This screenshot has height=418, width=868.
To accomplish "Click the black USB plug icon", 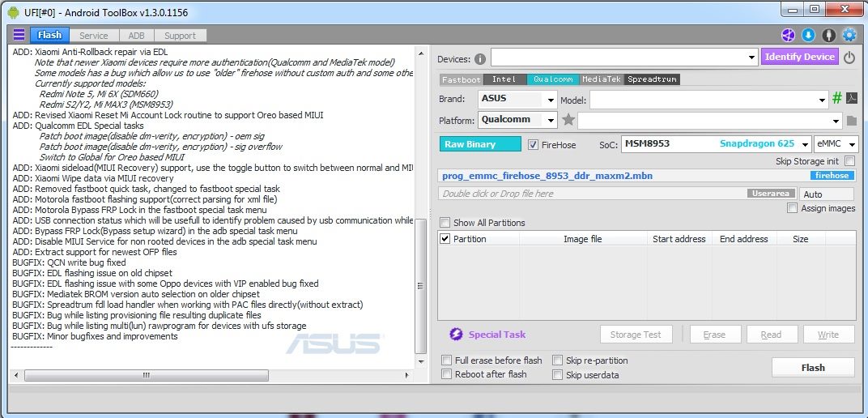I will [x=828, y=36].
